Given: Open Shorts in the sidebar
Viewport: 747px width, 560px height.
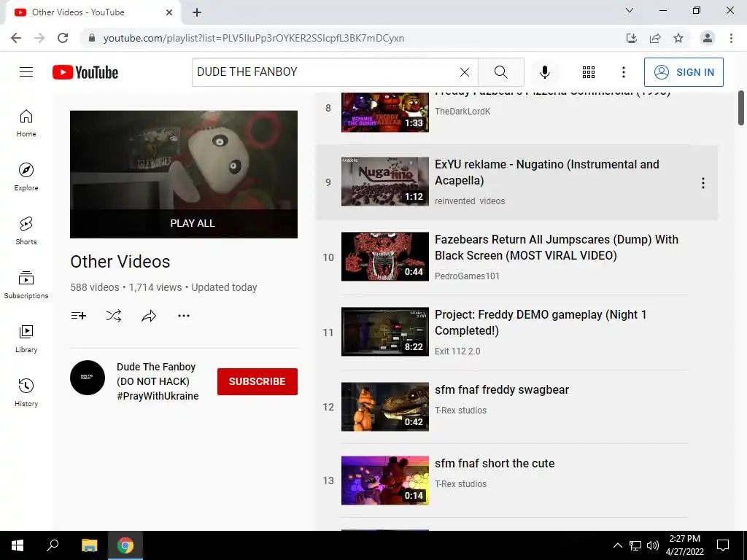Looking at the screenshot, I should point(26,230).
